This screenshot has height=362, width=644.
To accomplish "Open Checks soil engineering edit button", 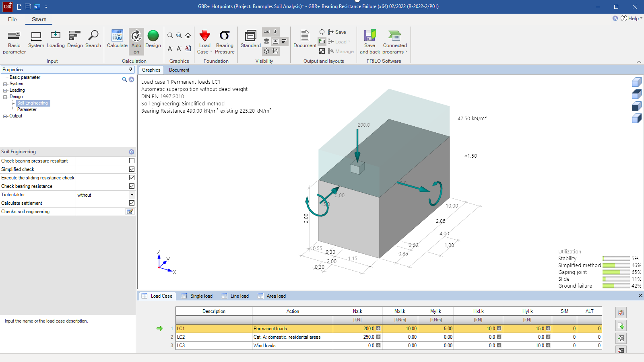I will [x=130, y=212].
